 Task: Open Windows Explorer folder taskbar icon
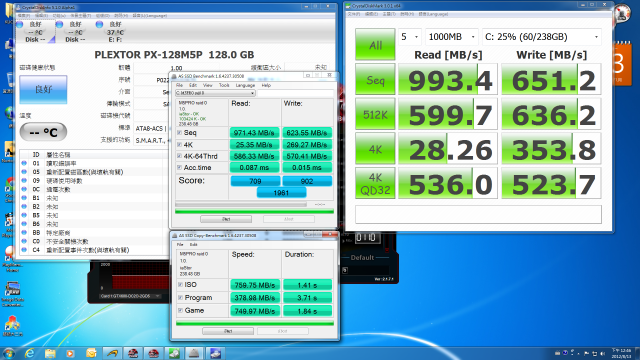pos(50,353)
